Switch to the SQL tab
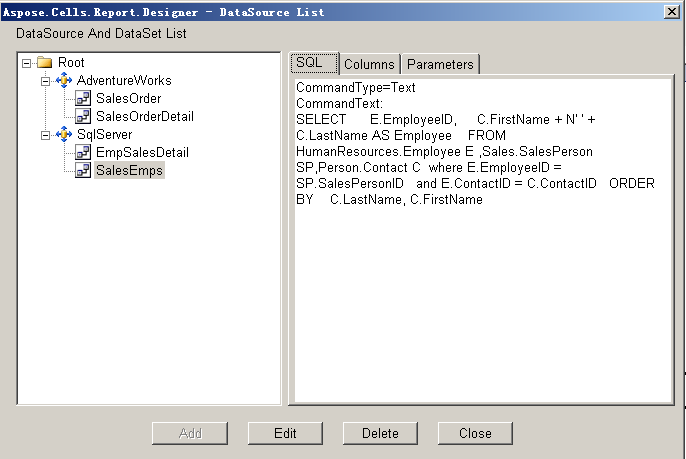The width and height of the screenshot is (686, 459). [x=314, y=63]
